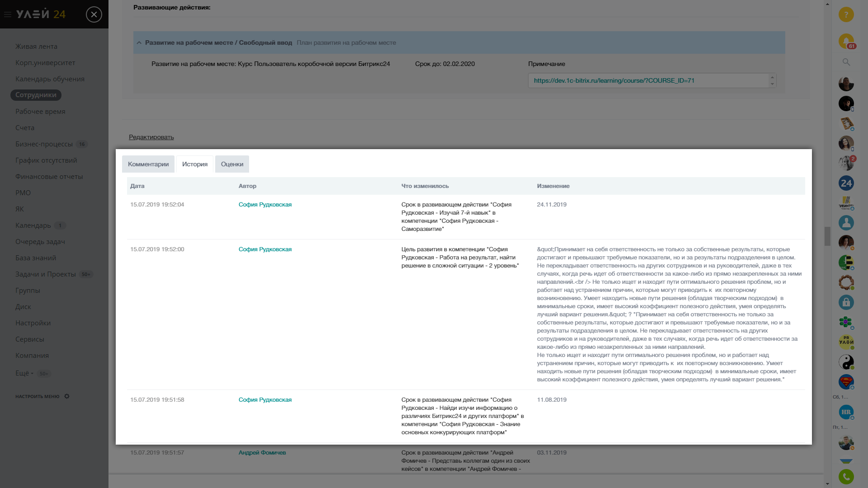Click the course URL note field
Image resolution: width=868 pixels, height=488 pixels.
click(x=646, y=80)
